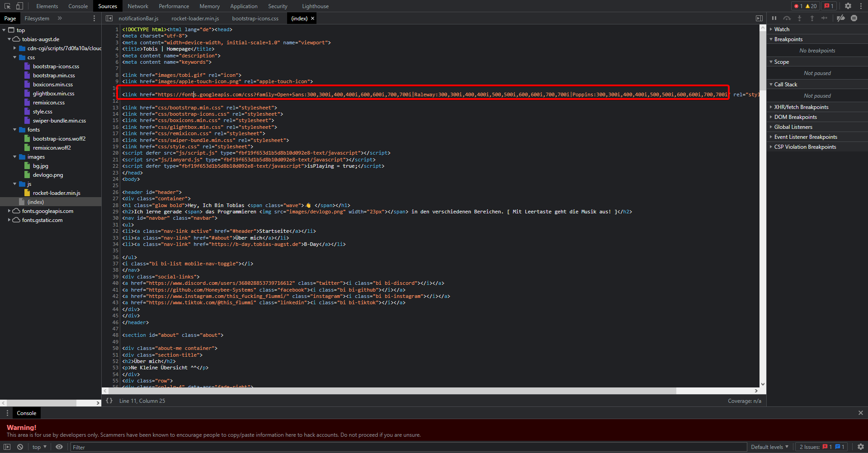Toggle the device toolbar

[x=19, y=6]
